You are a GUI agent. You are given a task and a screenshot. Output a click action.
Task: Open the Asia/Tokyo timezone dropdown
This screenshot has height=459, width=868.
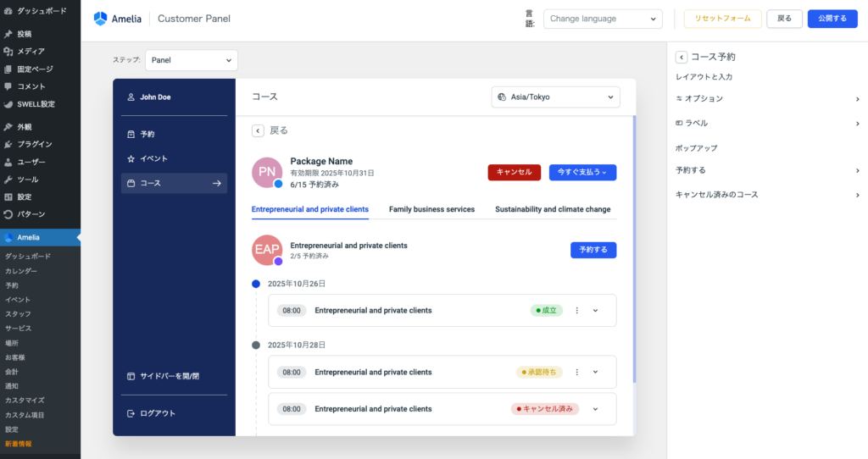555,97
